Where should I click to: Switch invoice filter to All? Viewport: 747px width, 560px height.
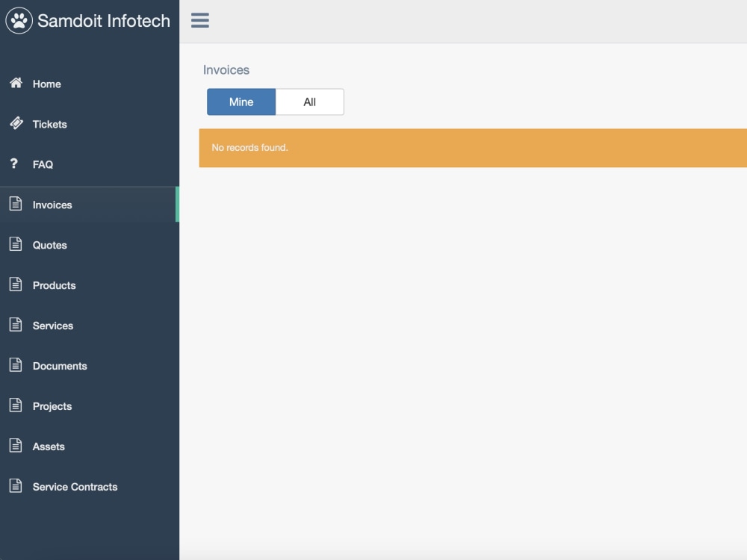click(309, 102)
